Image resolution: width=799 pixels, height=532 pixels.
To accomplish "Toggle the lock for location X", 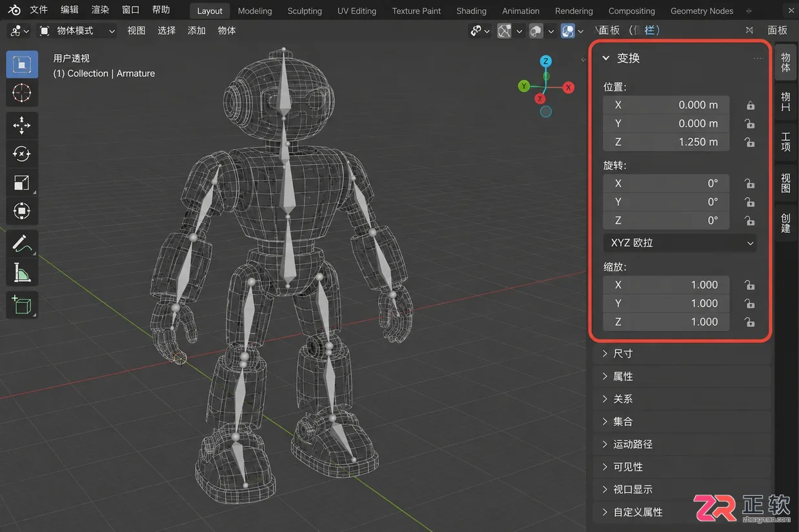I will pyautogui.click(x=750, y=105).
